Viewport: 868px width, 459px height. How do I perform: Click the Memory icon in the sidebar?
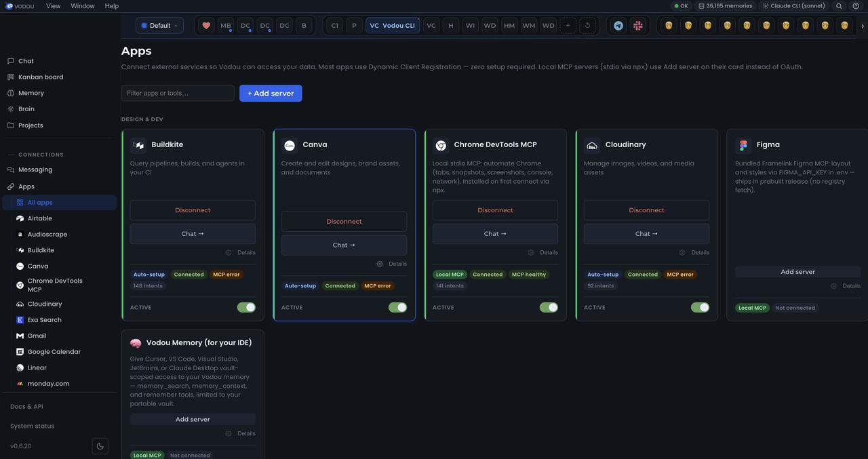tap(10, 93)
